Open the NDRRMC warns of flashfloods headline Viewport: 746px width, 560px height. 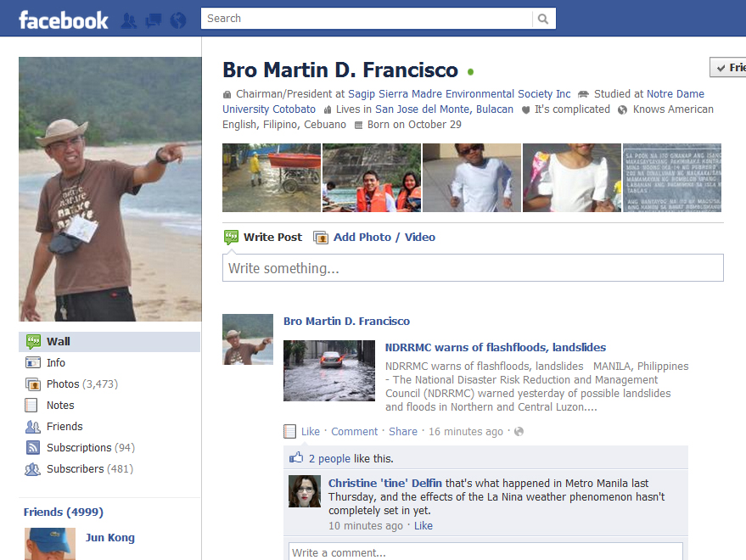[495, 348]
